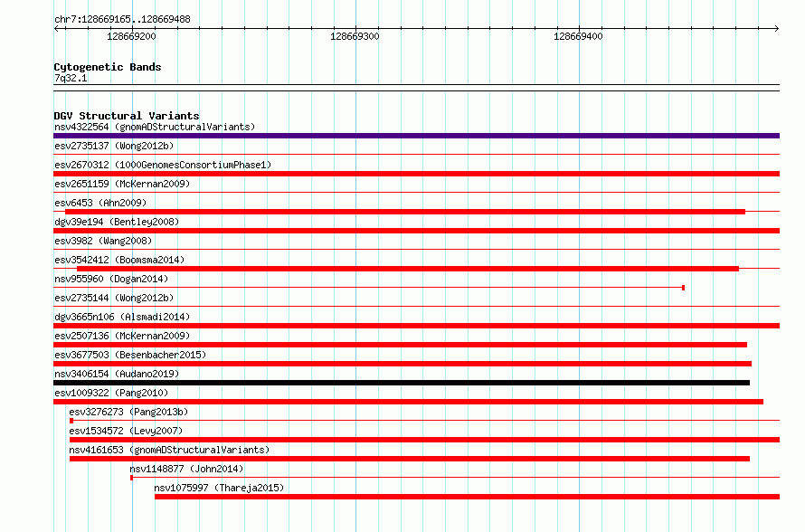
Task: Click ruler position 128669400
Action: click(x=578, y=36)
